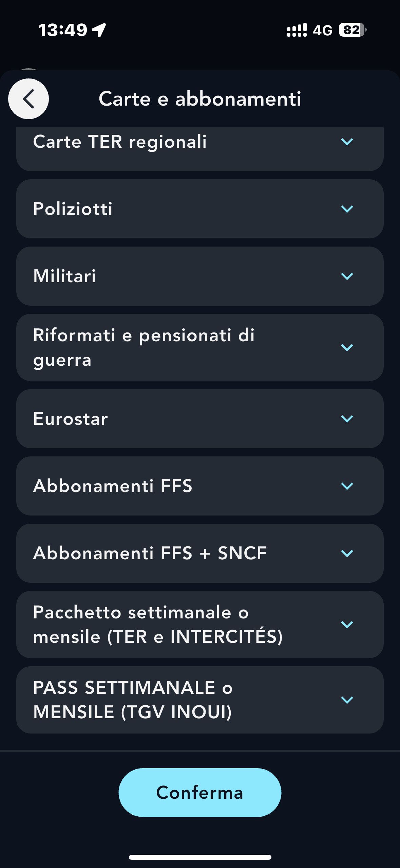
Task: Expand the Poliziotti chevron arrow
Action: (347, 209)
